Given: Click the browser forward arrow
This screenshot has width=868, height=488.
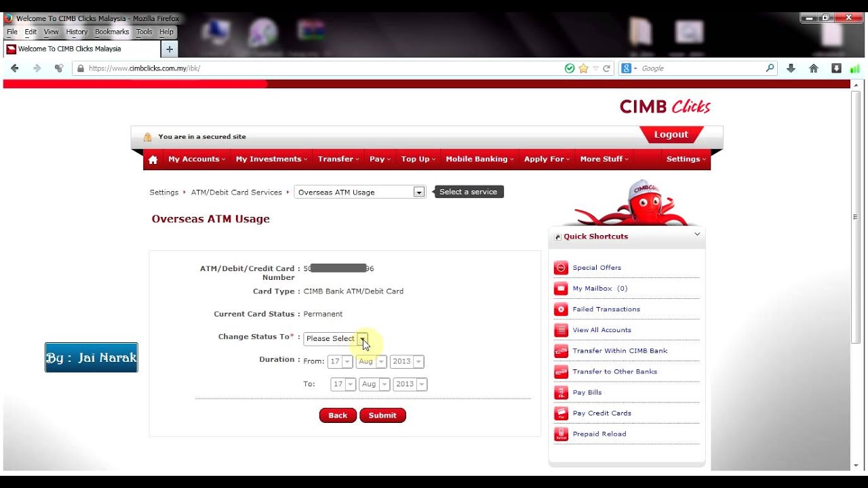Looking at the screenshot, I should click(x=37, y=68).
